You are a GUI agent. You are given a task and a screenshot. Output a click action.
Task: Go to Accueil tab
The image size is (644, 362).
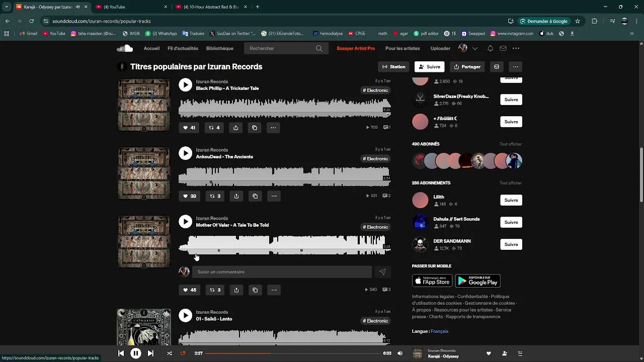click(151, 48)
